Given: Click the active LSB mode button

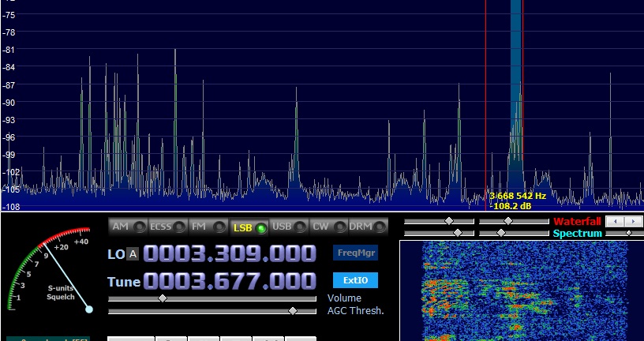Looking at the screenshot, I should coord(249,227).
